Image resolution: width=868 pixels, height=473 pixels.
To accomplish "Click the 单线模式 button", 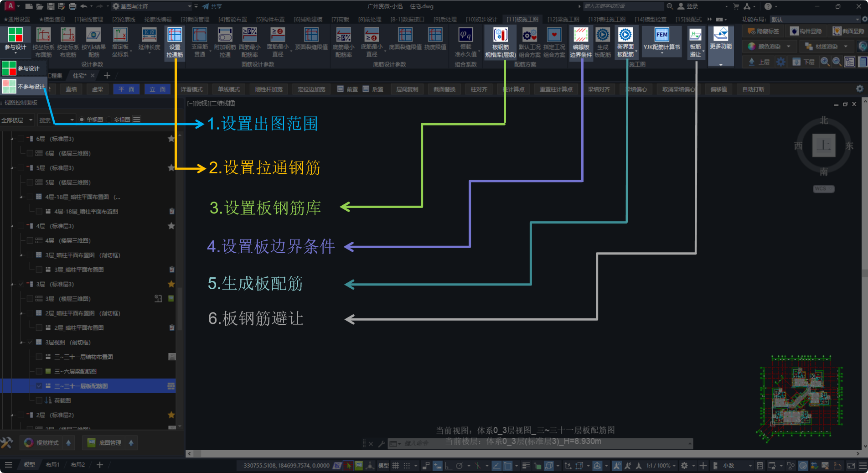I will (x=228, y=89).
